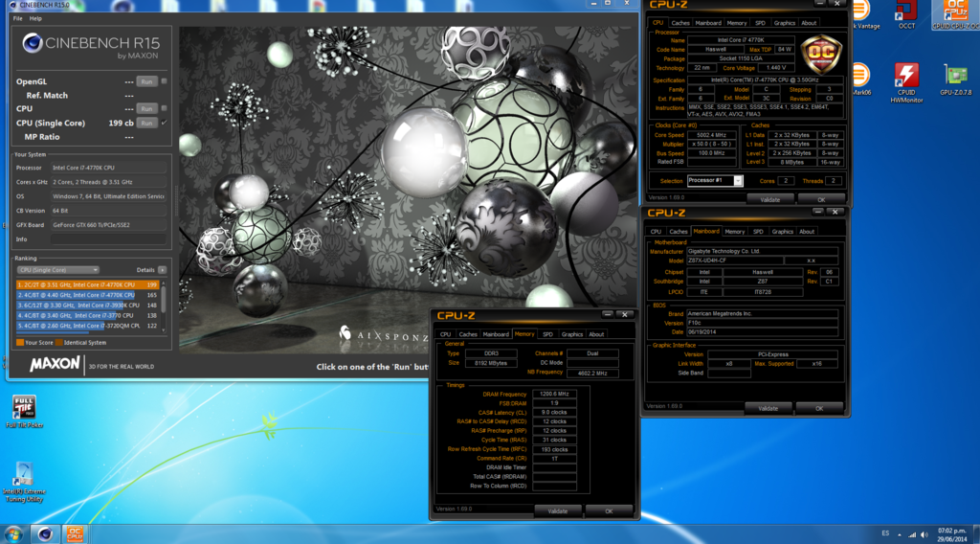Open the File menu in Cinebench
980x544 pixels.
click(17, 19)
